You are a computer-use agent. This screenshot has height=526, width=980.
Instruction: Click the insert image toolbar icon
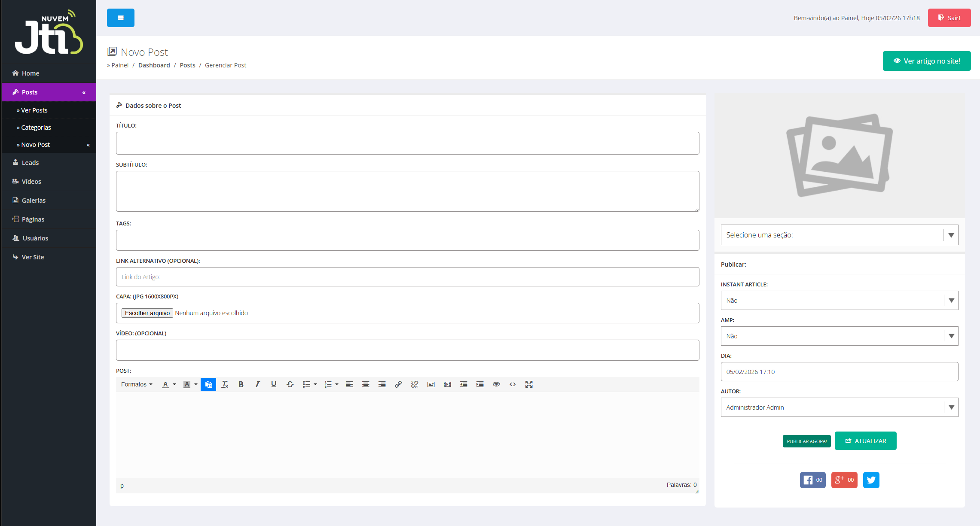(x=431, y=384)
